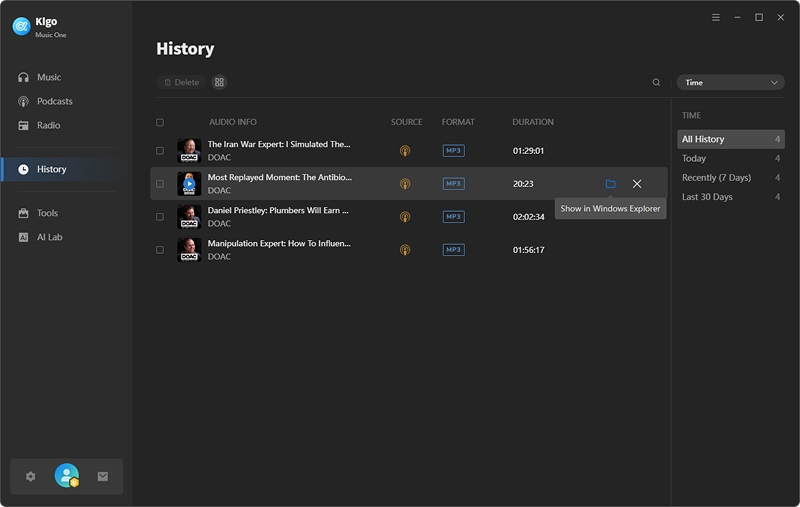Click the SOURCE column header

pos(407,122)
